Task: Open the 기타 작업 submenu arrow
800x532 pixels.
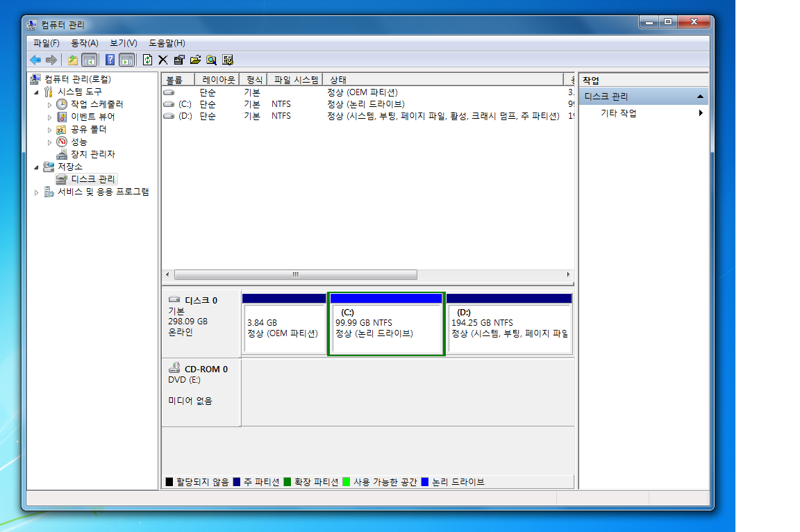Action: 701,113
